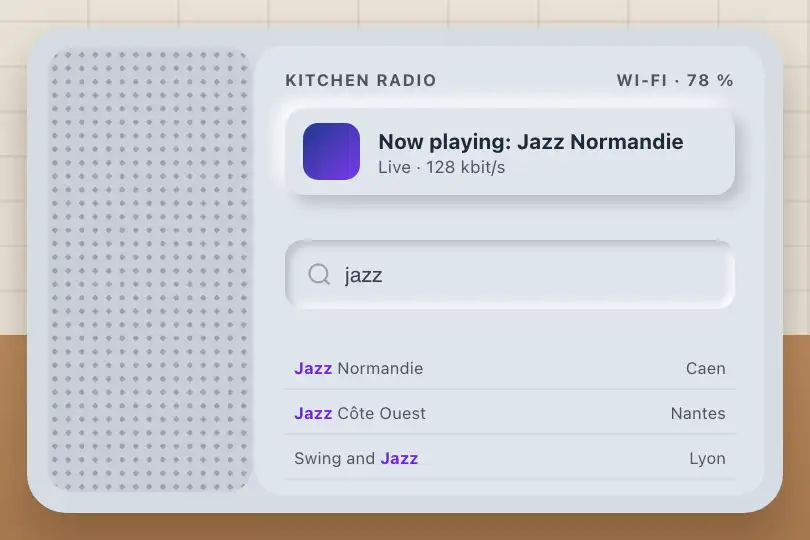
Task: Open the Now playing: Jazz Normandie card
Action: click(510, 151)
